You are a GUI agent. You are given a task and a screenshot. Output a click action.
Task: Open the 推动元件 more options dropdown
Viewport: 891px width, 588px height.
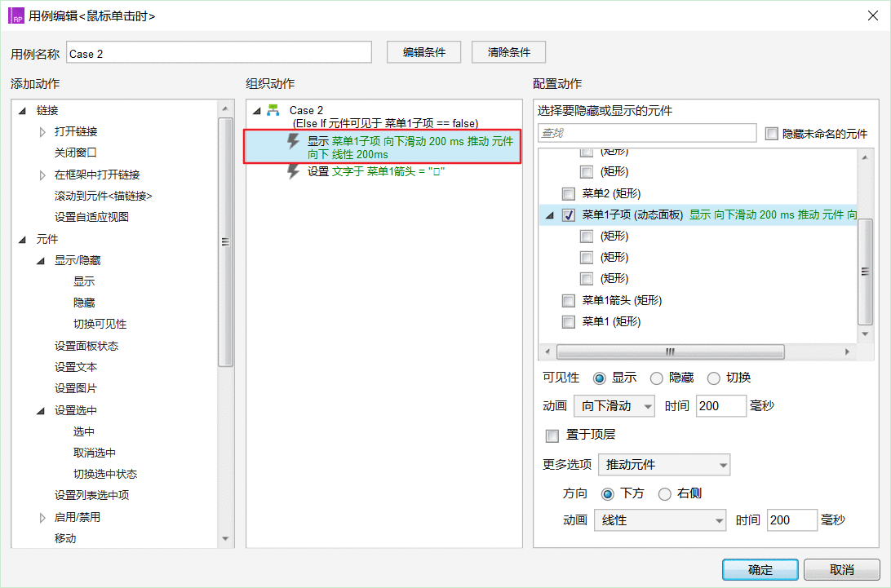pos(664,465)
